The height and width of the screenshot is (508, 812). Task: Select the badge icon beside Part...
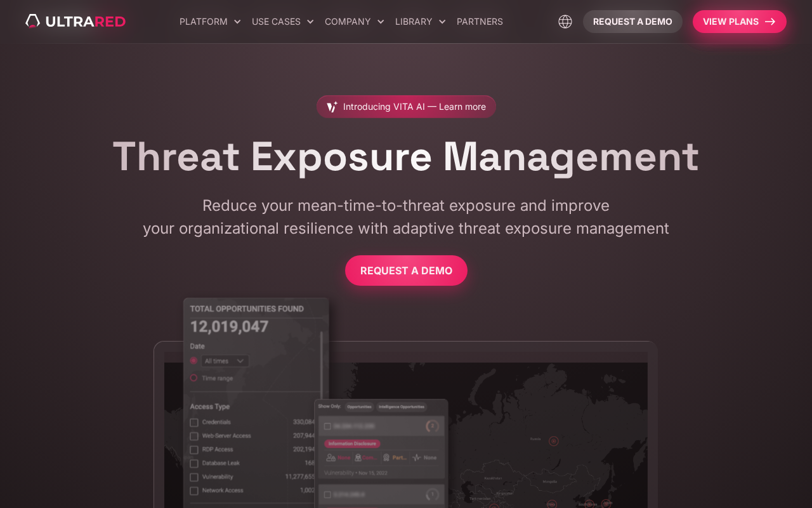386,457
